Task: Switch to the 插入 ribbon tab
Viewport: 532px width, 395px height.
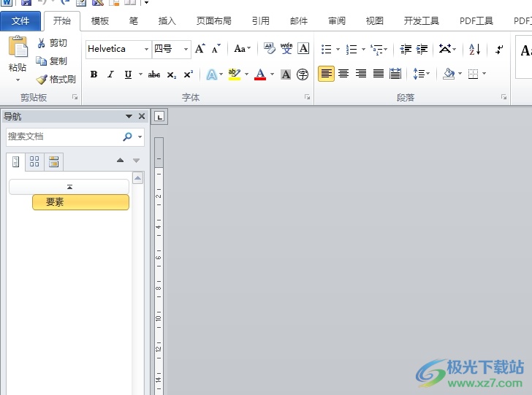Action: tap(167, 21)
